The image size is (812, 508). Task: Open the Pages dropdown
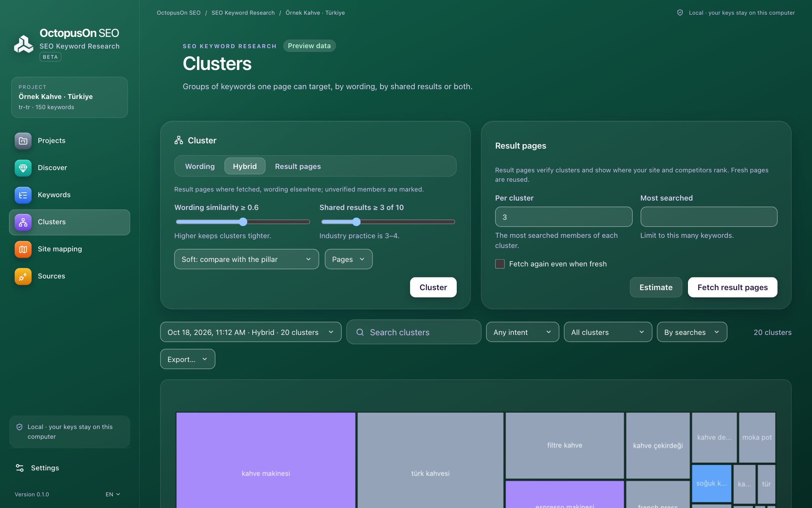[x=348, y=259]
